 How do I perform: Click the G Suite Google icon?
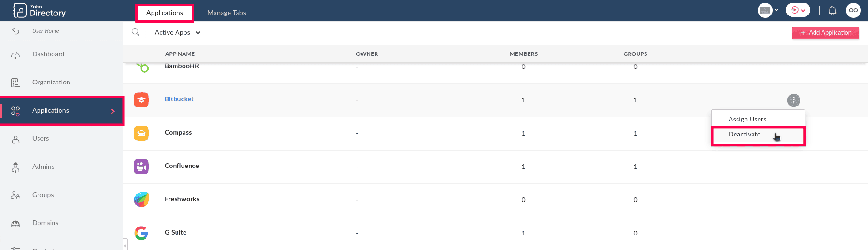[141, 233]
